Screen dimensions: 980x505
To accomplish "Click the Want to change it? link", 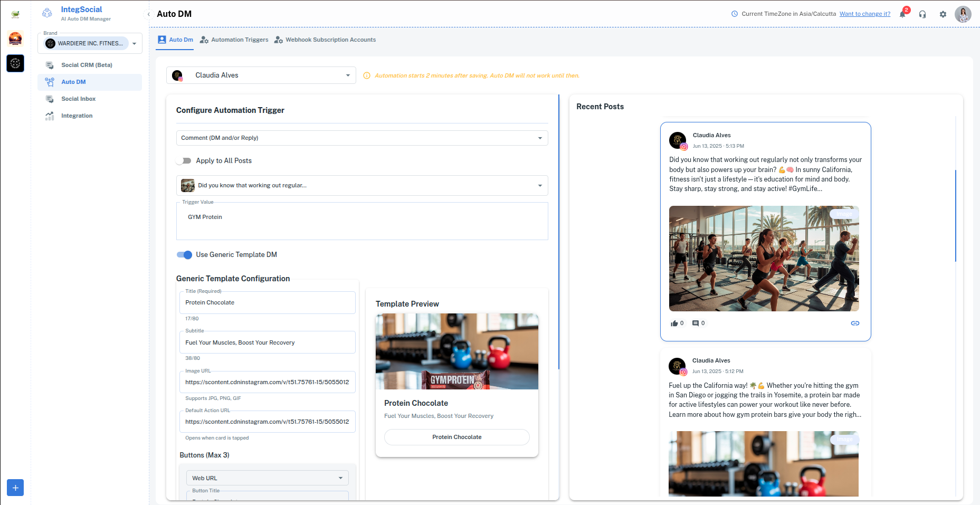I will [865, 14].
